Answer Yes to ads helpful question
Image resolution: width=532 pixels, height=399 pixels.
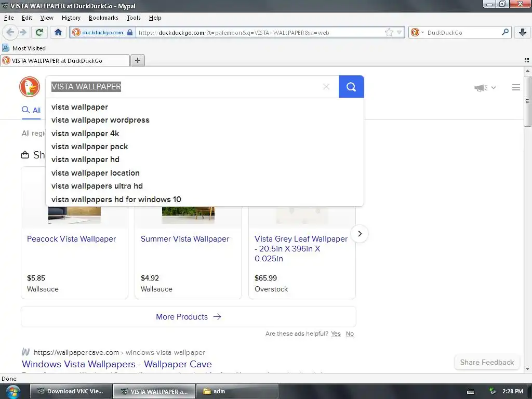click(336, 334)
